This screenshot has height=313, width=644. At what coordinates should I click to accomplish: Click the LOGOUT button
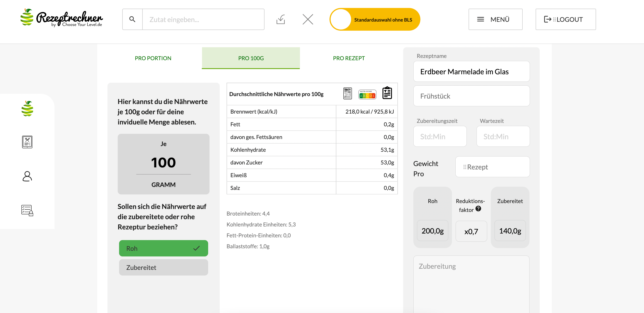(x=565, y=19)
